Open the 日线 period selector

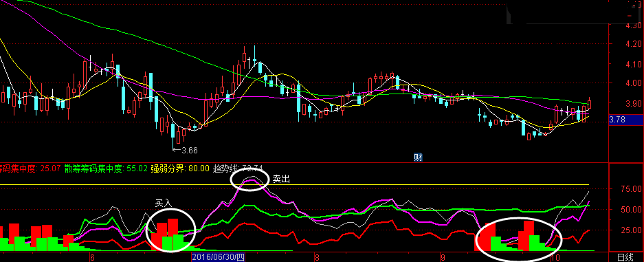[625, 257]
